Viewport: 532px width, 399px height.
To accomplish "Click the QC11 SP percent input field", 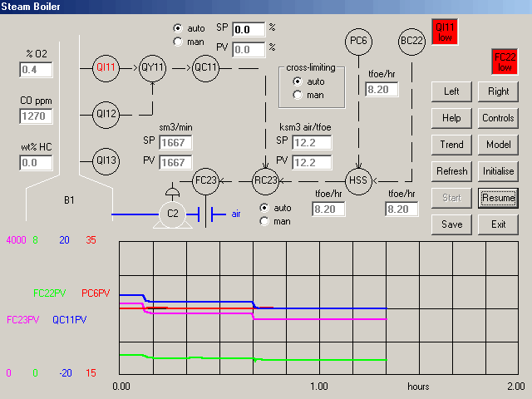I will 248,29.
